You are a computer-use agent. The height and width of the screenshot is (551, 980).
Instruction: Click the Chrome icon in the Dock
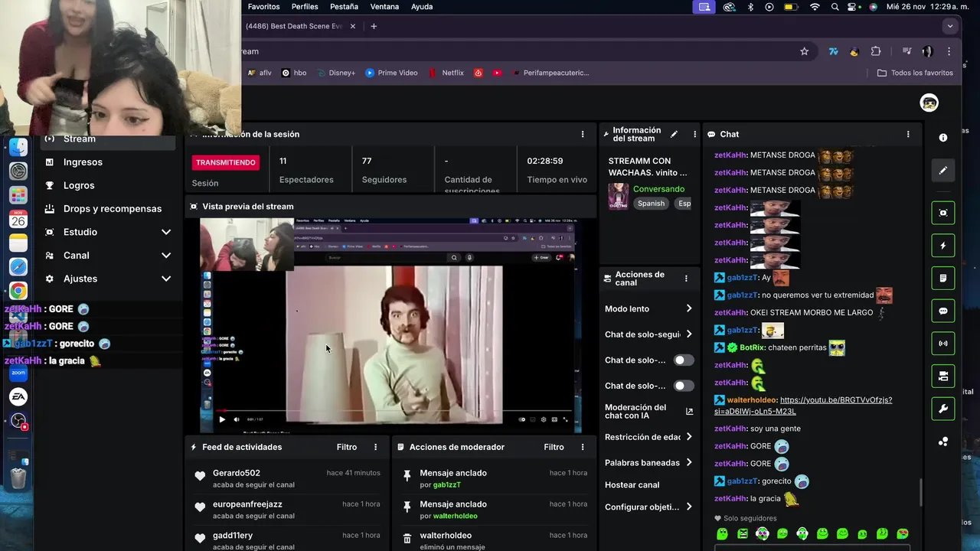pos(18,291)
